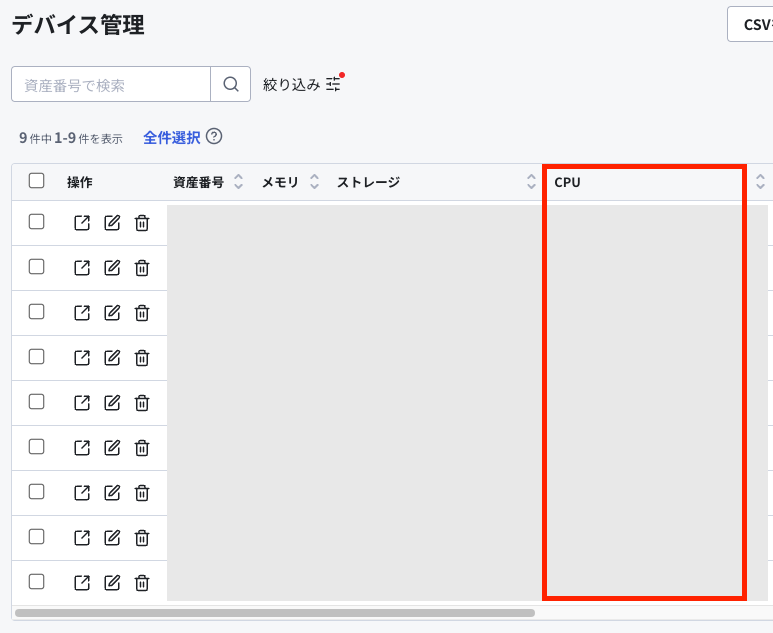Sort the table by 資産番号 column
This screenshot has height=633, width=773.
[239, 181]
